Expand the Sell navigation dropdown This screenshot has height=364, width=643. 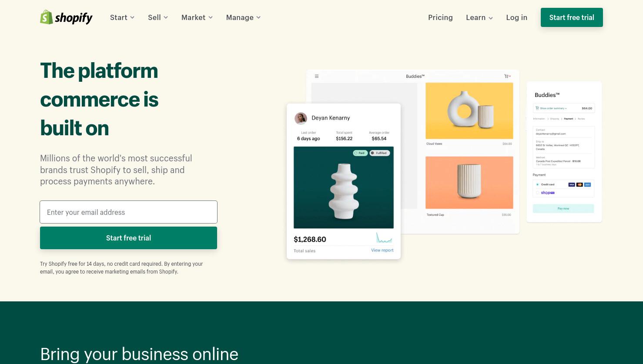(x=158, y=17)
